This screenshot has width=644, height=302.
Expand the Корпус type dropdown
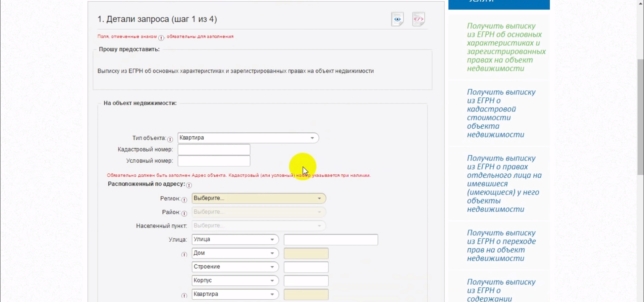point(235,281)
